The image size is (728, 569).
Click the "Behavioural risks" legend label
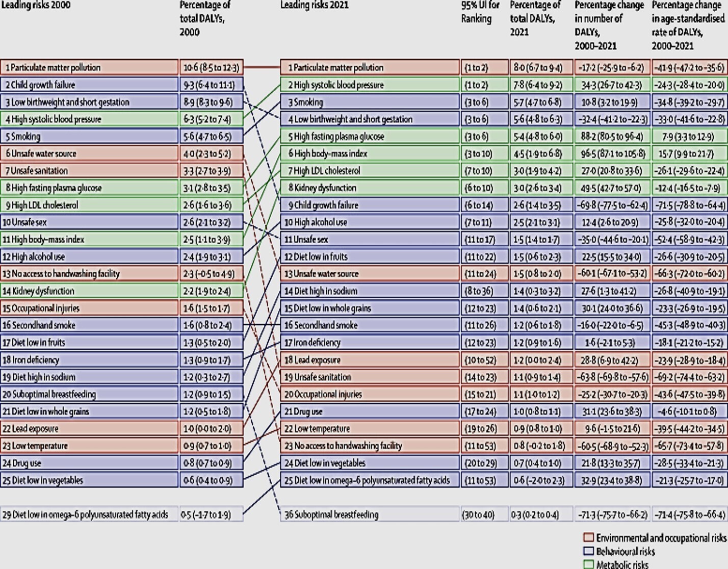(626, 551)
